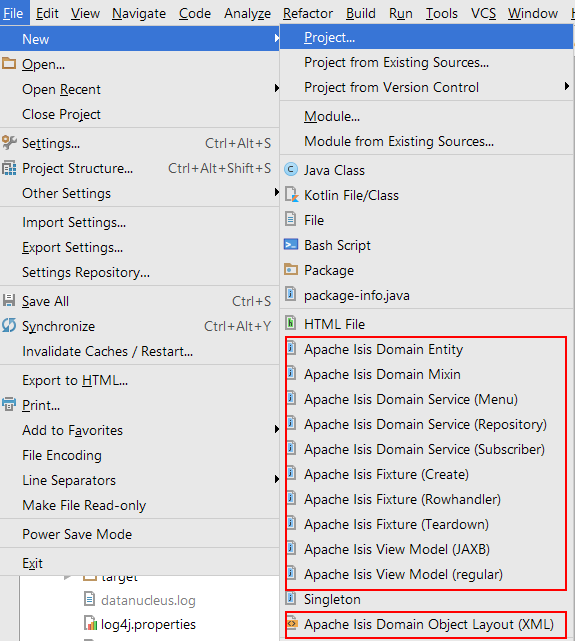Expand the Open Recent submenu arrow

click(277, 88)
